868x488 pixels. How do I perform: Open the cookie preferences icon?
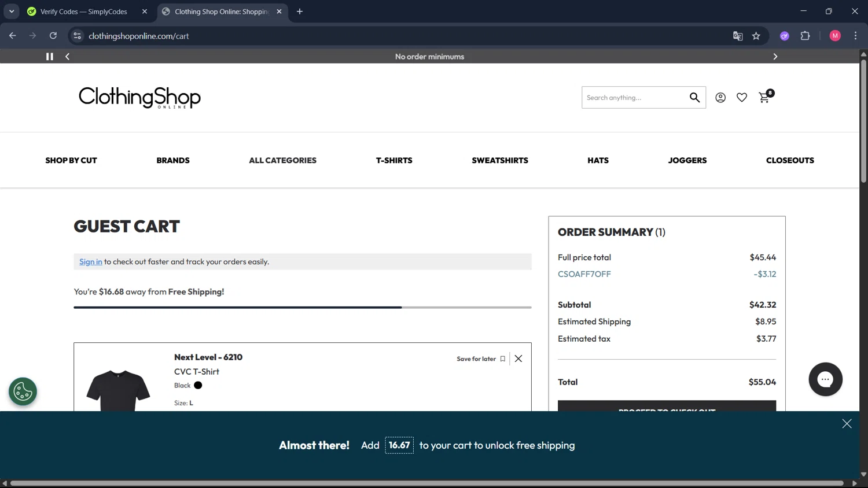pyautogui.click(x=23, y=391)
